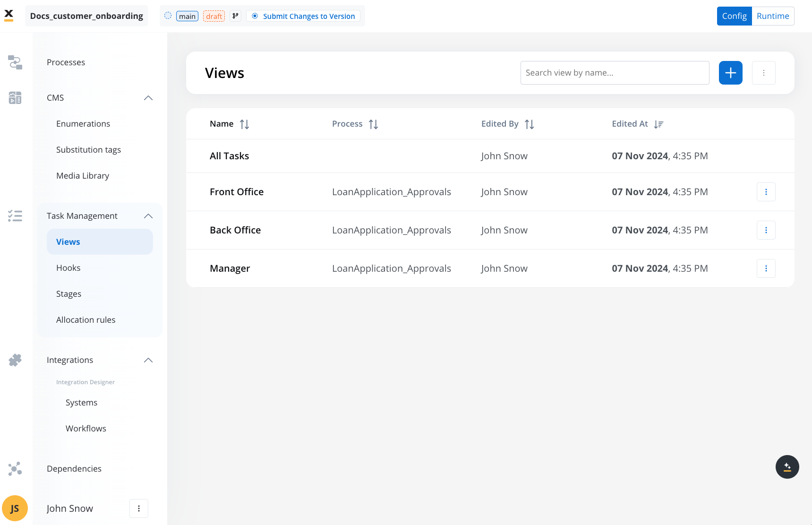The image size is (812, 525).
Task: Add a new view with plus button
Action: tap(731, 73)
